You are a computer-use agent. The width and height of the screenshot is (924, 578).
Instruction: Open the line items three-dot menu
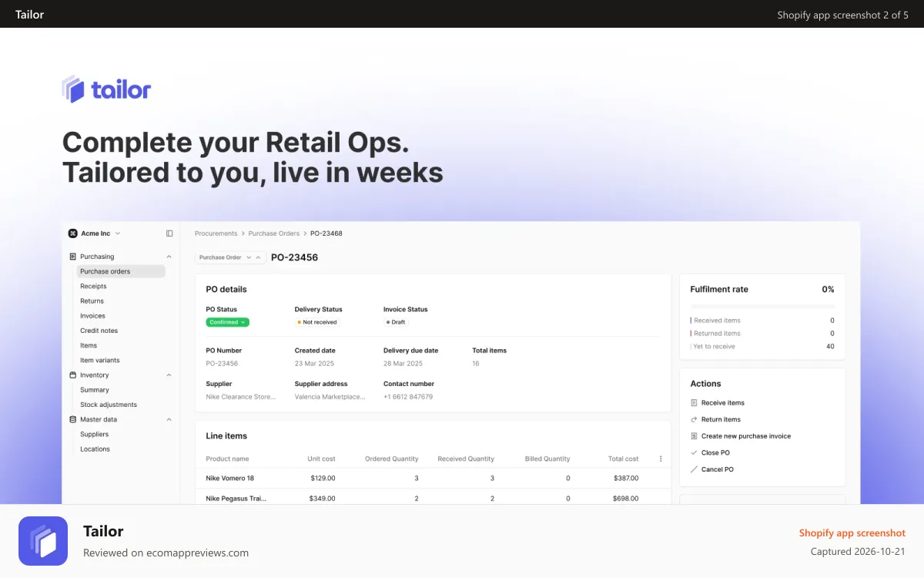click(x=661, y=459)
